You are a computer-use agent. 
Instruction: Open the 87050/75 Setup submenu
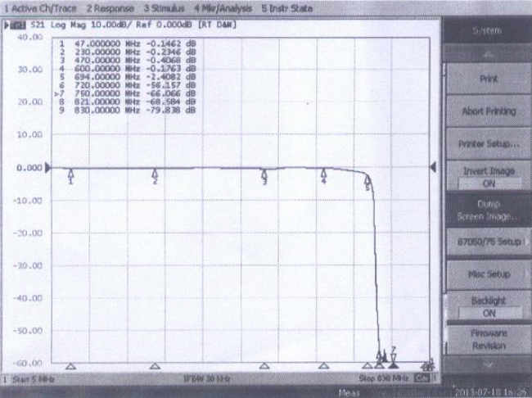click(x=489, y=242)
